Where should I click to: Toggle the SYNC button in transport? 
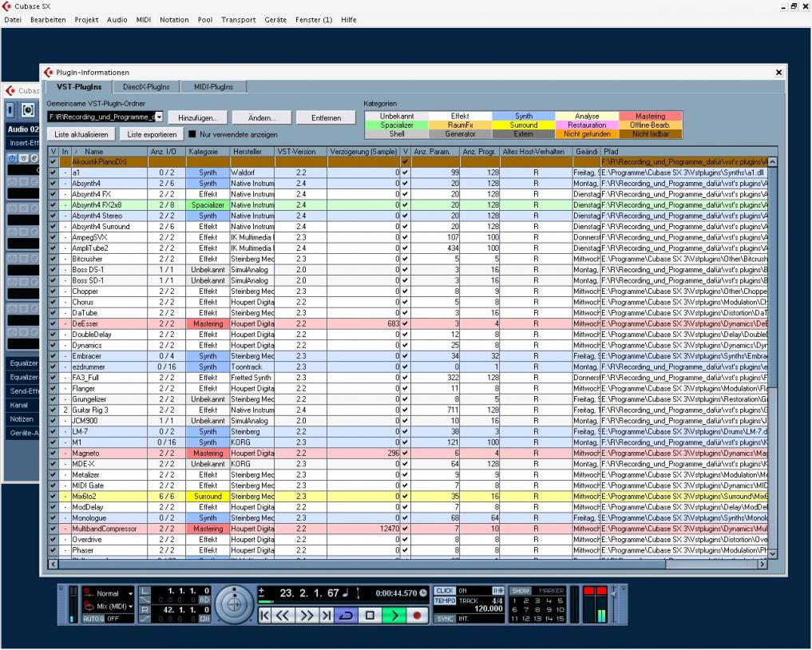tap(445, 619)
